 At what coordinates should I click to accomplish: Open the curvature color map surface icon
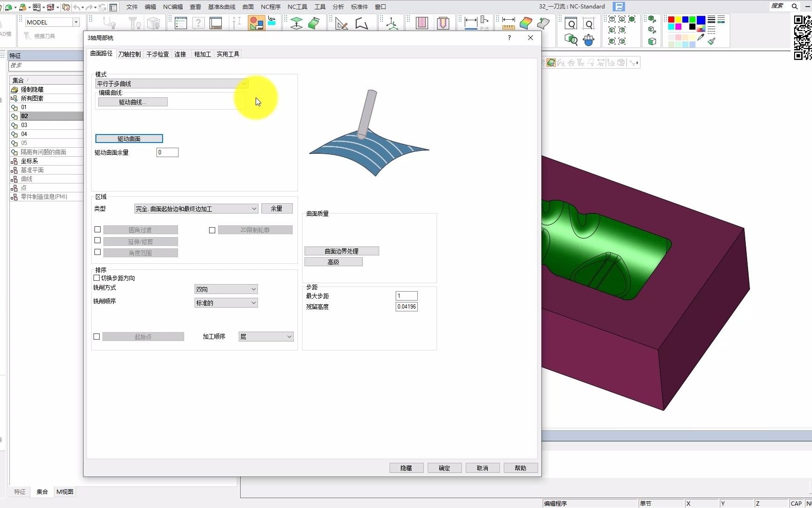(x=526, y=23)
